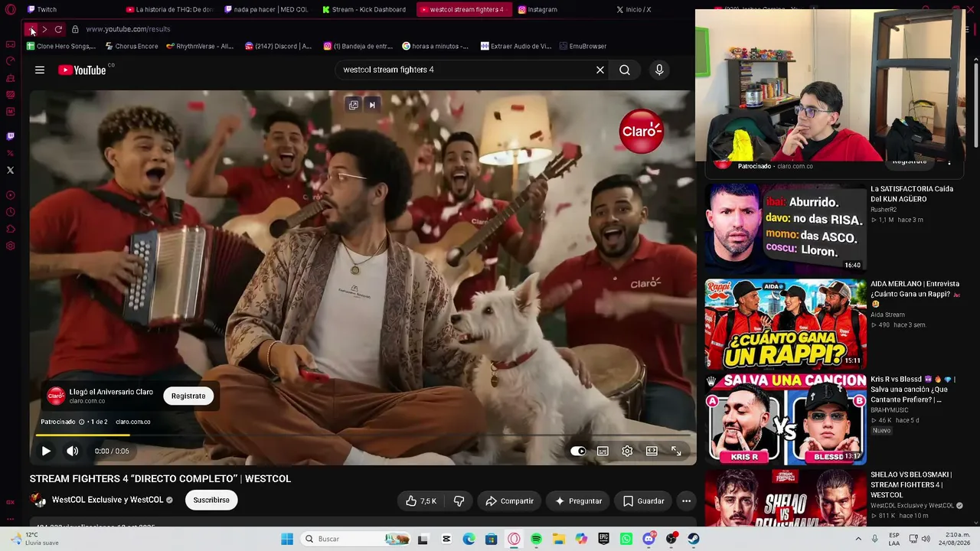
Task: Save the video with Guardar
Action: coord(643,501)
